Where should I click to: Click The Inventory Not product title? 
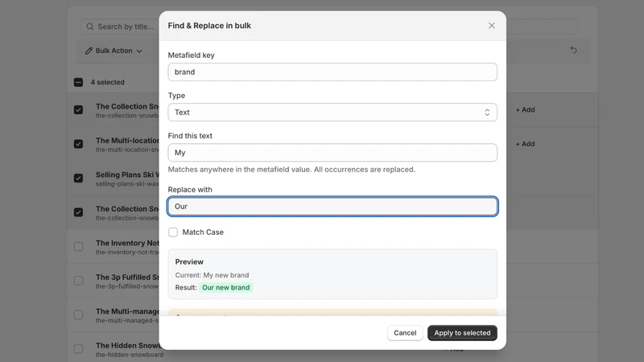point(127,243)
